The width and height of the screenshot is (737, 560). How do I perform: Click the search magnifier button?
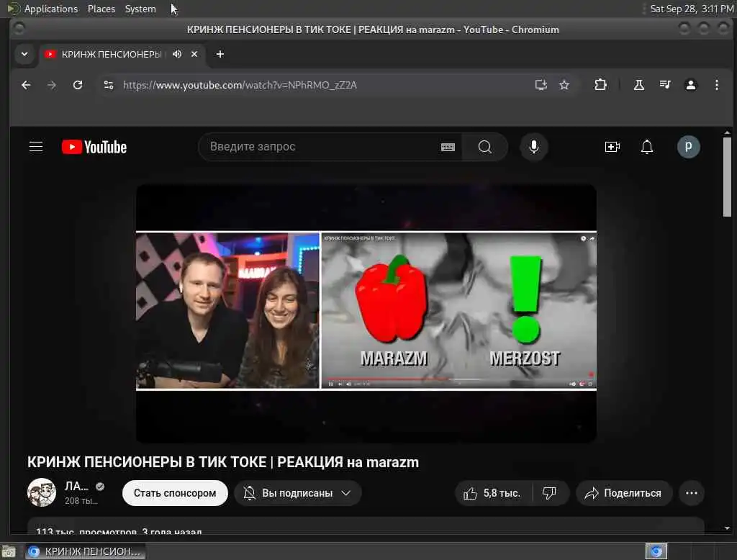tap(484, 147)
